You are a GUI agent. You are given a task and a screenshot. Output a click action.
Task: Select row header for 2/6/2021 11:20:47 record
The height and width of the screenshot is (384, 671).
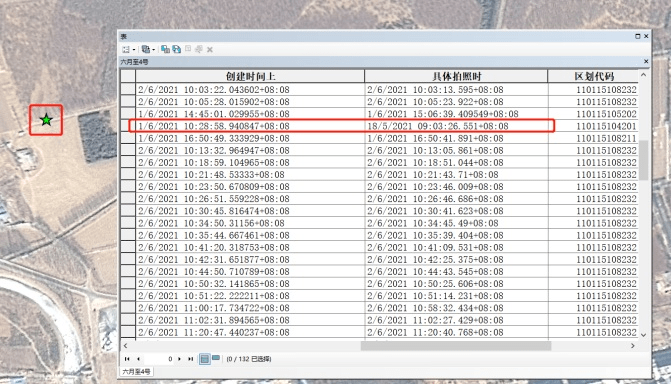[x=128, y=332]
